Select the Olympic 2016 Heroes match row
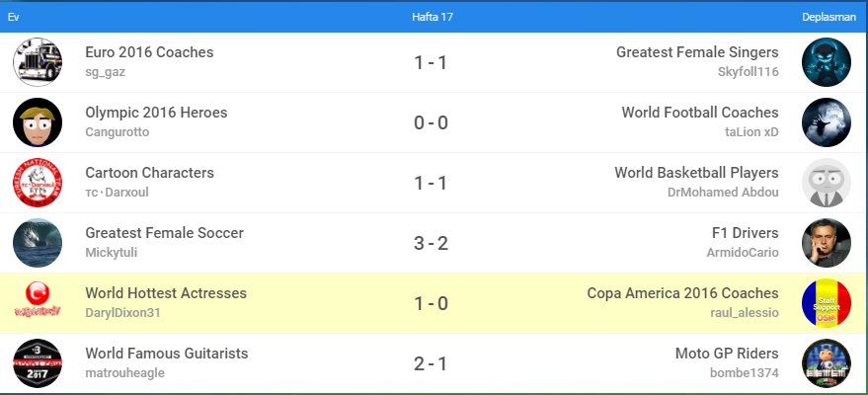 point(296,122)
